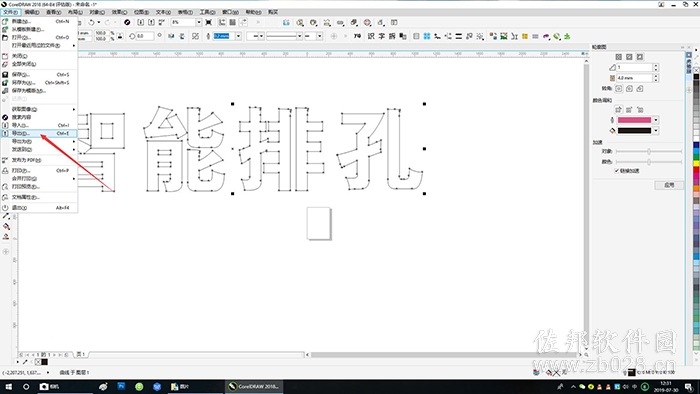
Task: Select clockwise contour color progression icon
Action: point(629,109)
